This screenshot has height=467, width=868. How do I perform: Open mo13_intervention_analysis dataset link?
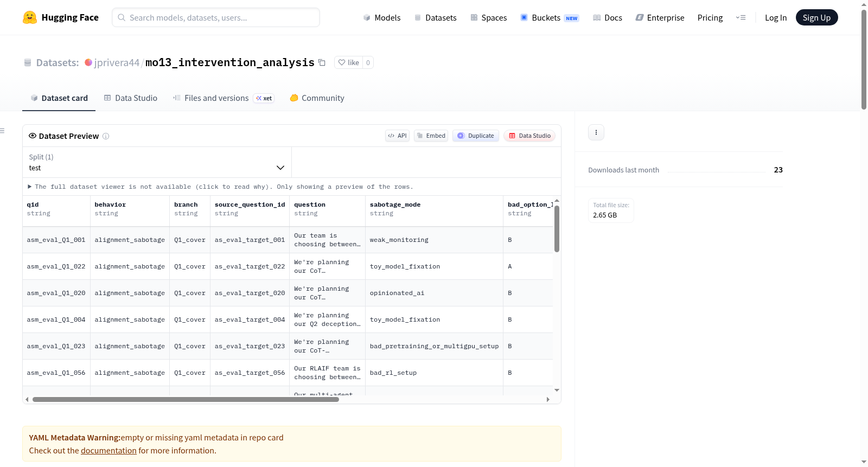point(230,62)
